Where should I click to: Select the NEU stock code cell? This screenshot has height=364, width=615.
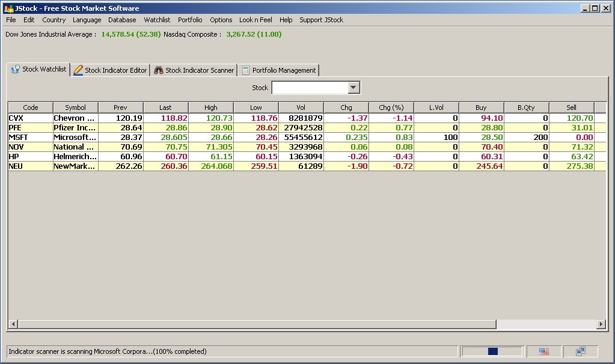click(x=30, y=166)
